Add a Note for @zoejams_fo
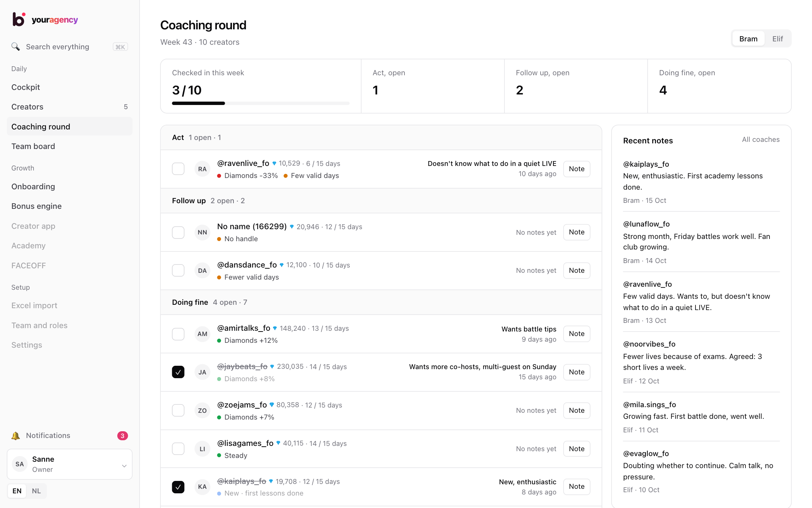Screen dimensions: 812x508 577,411
